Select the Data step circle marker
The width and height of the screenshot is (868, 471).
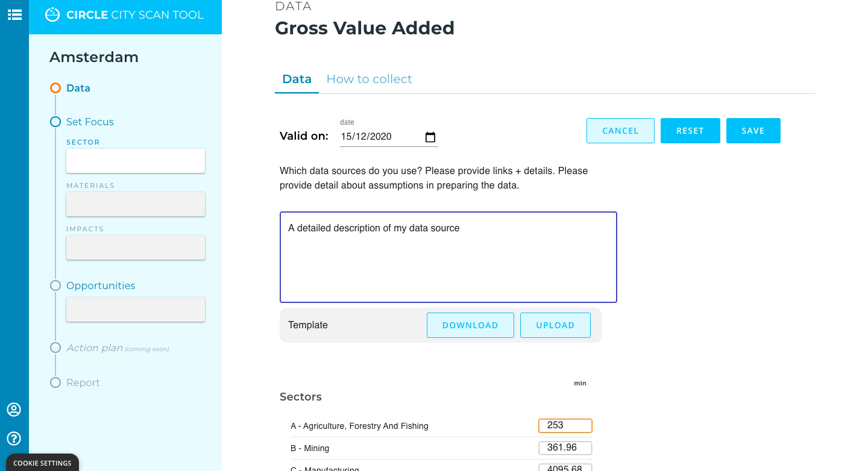[55, 88]
